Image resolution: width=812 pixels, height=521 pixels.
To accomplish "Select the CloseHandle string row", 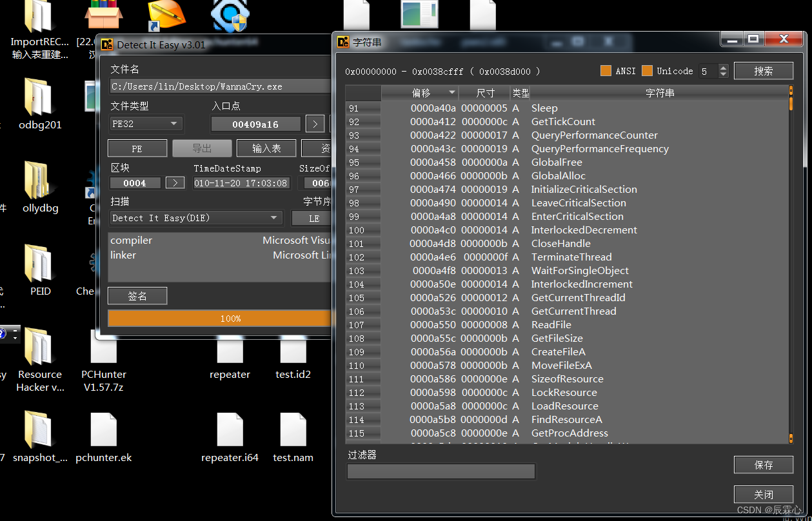I will coord(567,244).
